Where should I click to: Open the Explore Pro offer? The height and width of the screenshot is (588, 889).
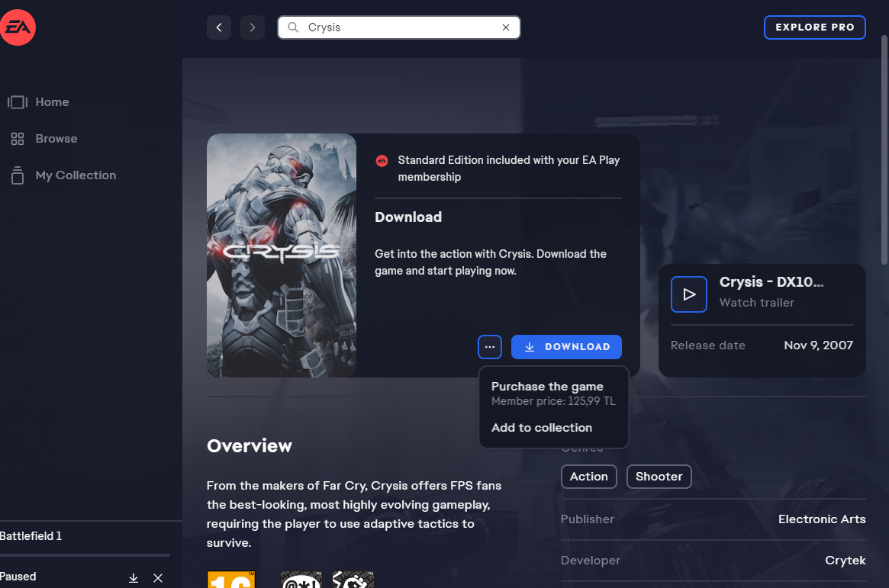point(815,27)
